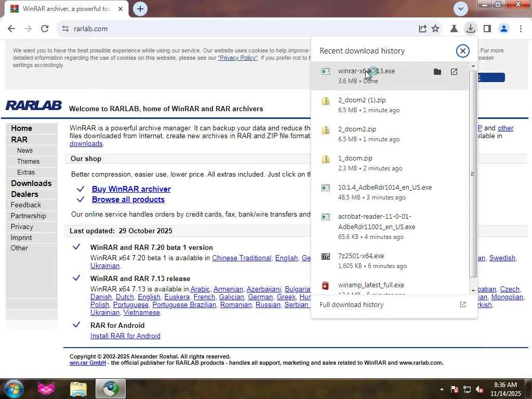Toggle the downloads toolbar button
This screenshot has height=399, width=532.
coord(471,29)
